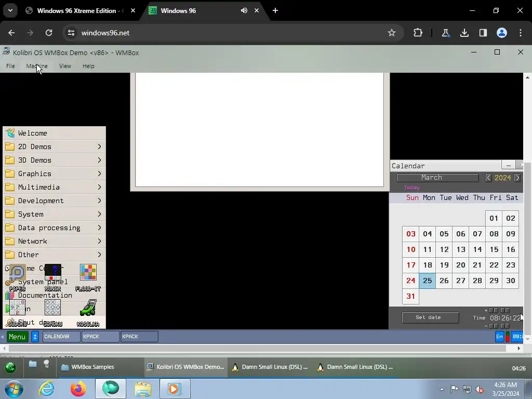Click the Set date button

click(430, 317)
